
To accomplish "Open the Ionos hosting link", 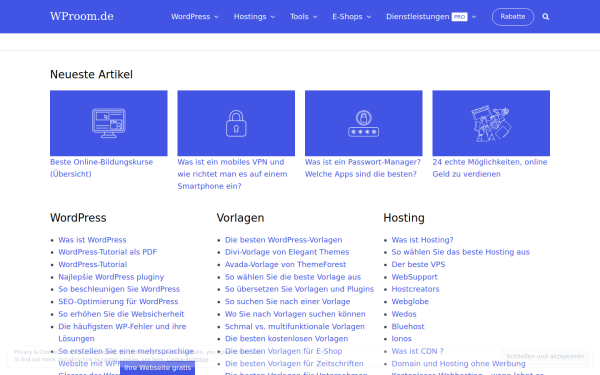I will pos(401,339).
